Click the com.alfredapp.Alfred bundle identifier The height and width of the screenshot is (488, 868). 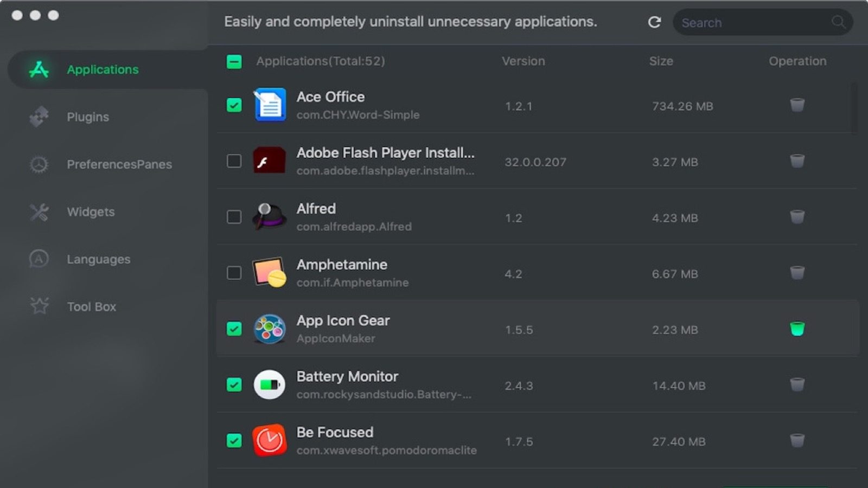coord(354,227)
